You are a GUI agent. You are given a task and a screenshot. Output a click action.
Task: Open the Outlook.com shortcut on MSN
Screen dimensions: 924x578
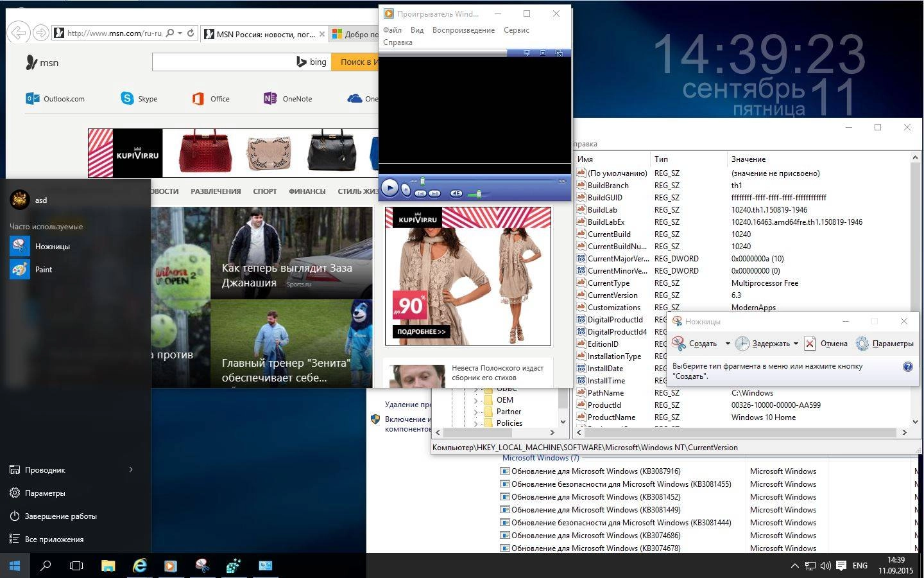pyautogui.click(x=55, y=99)
